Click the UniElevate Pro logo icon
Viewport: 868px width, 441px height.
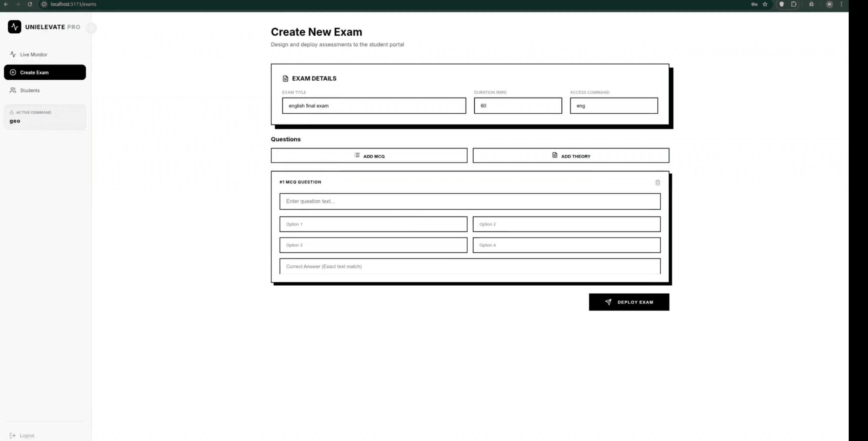(14, 27)
